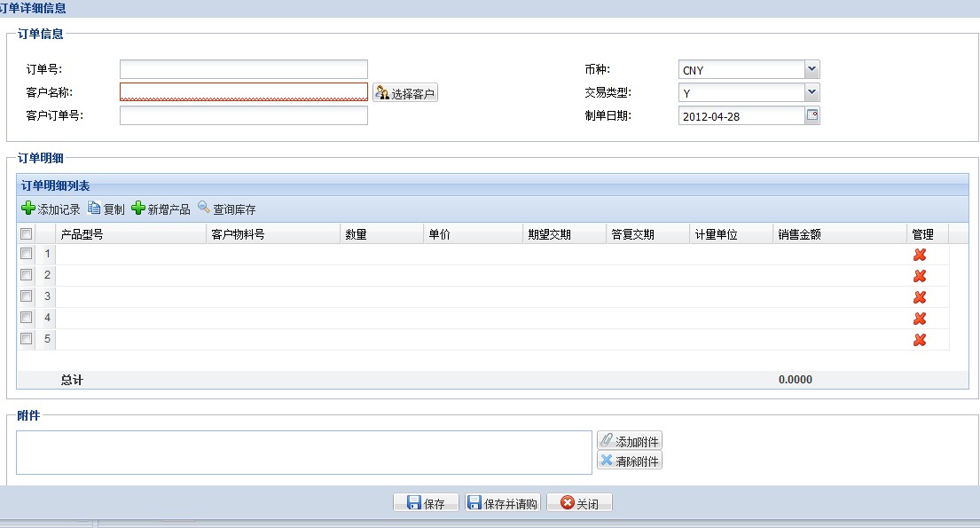
Task: Check the checkbox for row 1
Action: click(x=27, y=254)
